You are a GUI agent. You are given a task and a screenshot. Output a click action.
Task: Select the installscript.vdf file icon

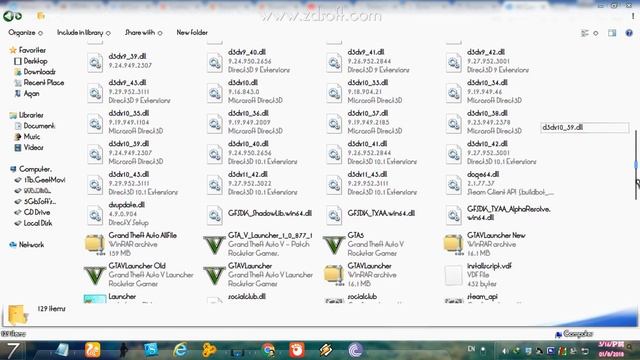point(453,275)
